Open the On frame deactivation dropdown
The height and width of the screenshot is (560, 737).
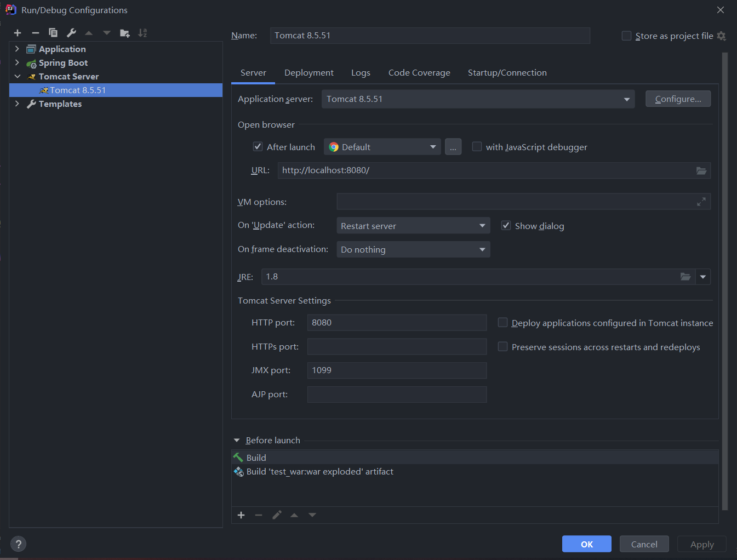click(x=413, y=250)
